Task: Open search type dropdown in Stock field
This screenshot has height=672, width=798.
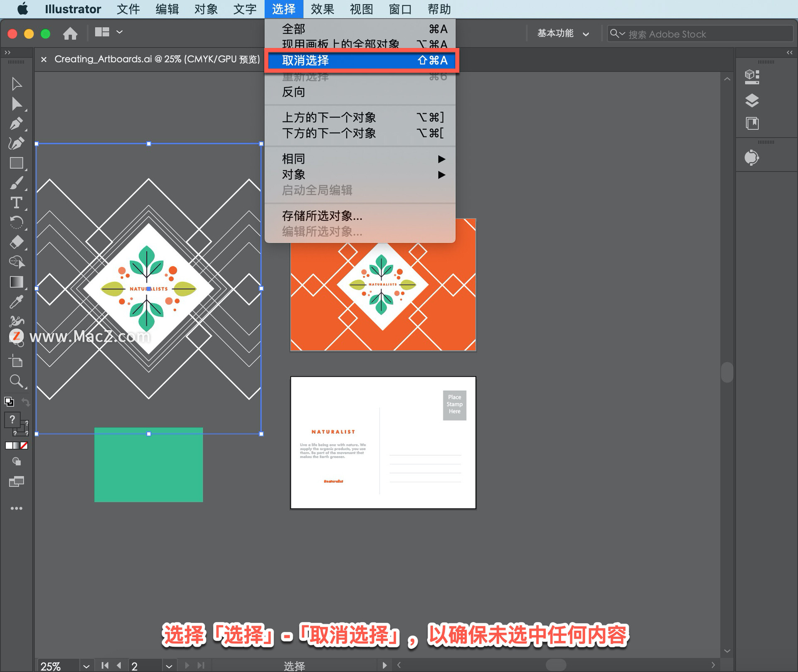Action: point(618,33)
